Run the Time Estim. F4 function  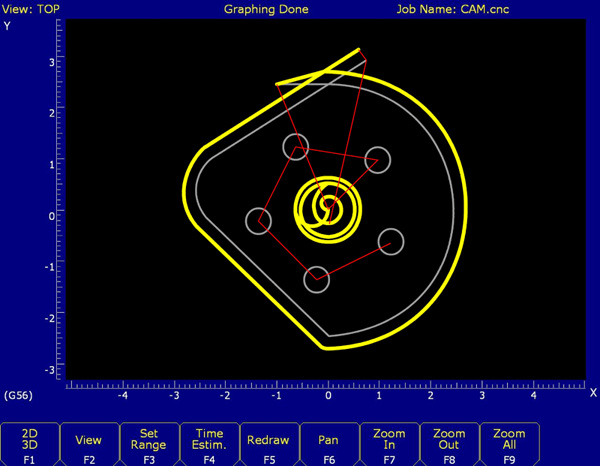[x=209, y=445]
